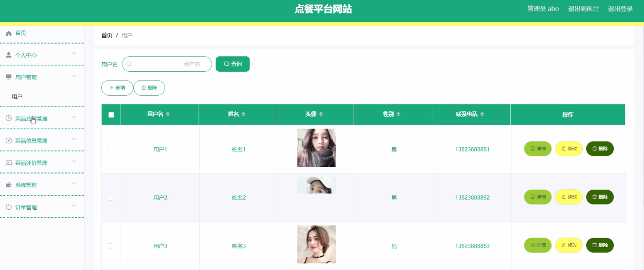The image size is (644, 270).
Task: Expand the 系统管理 menu chevron
Action: pos(74,184)
